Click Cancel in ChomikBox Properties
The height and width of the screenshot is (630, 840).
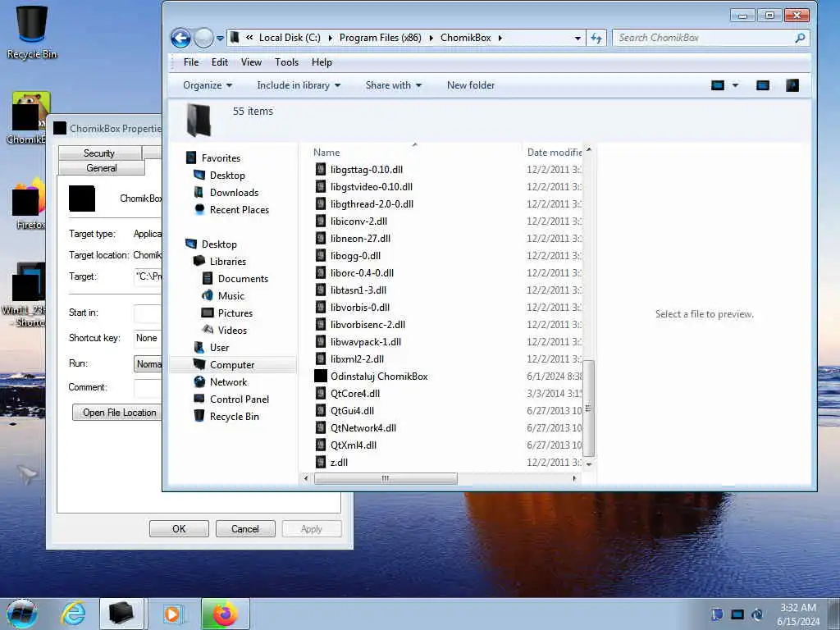coord(245,529)
